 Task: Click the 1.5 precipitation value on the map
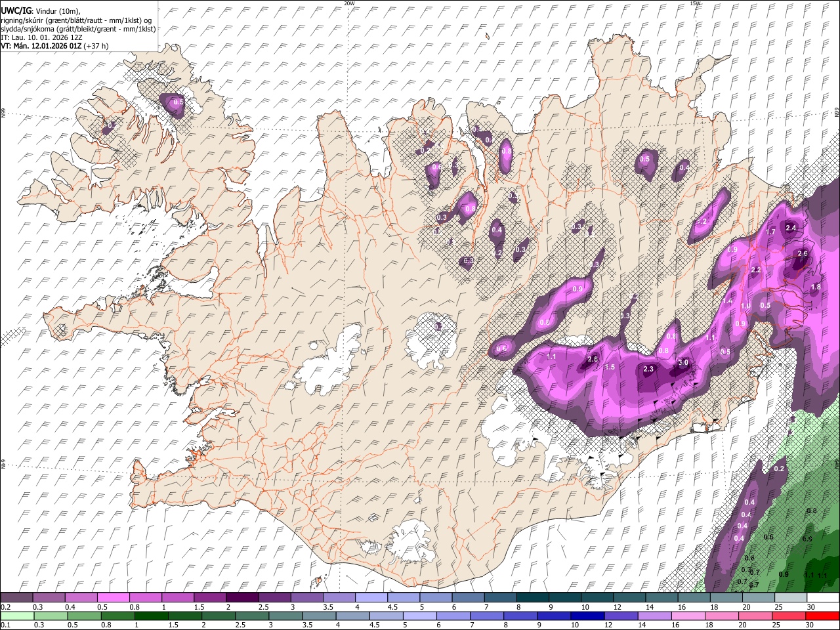coord(610,367)
